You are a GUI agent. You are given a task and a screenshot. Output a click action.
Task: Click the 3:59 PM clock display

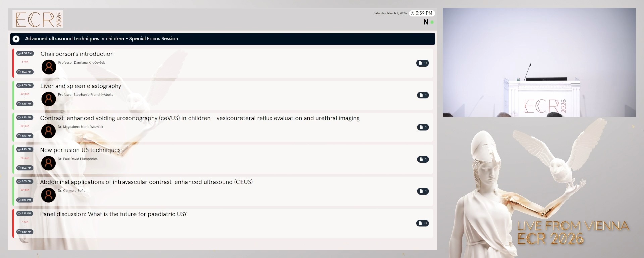pyautogui.click(x=422, y=13)
